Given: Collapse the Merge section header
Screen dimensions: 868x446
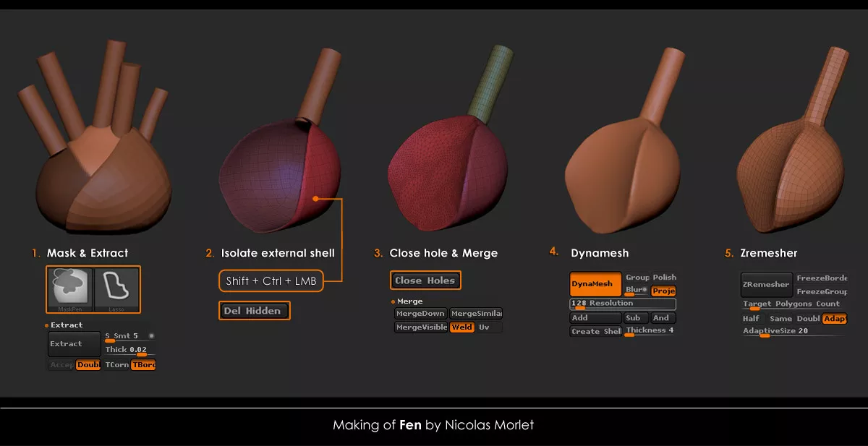Looking at the screenshot, I should pos(409,301).
